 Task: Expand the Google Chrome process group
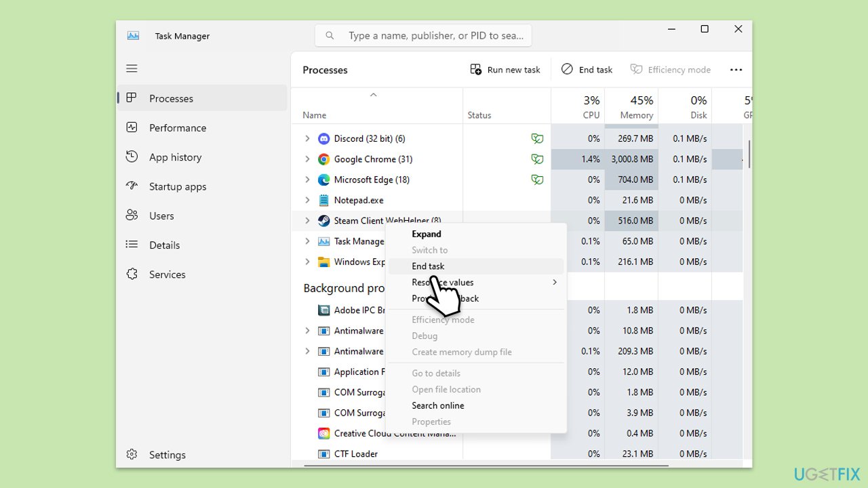[307, 159]
